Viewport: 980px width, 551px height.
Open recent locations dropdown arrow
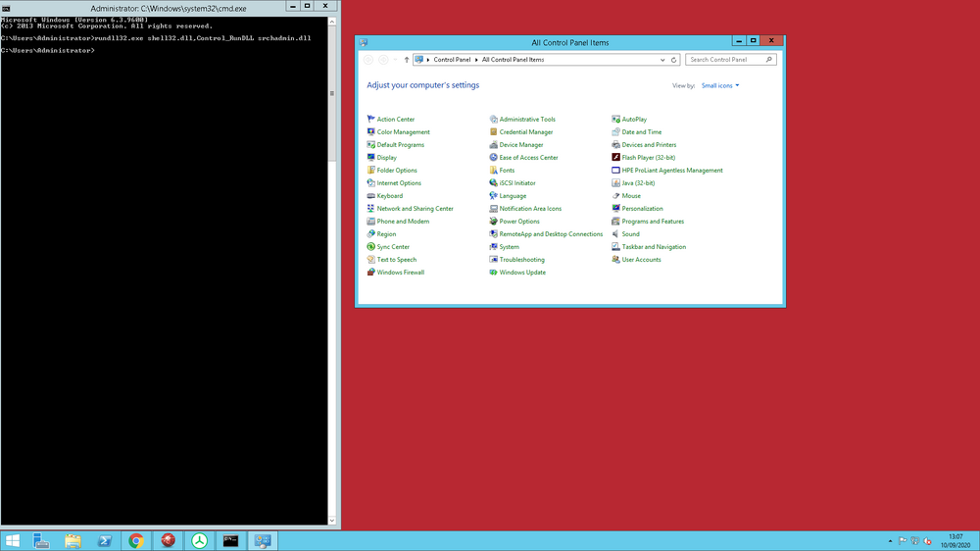coord(395,60)
